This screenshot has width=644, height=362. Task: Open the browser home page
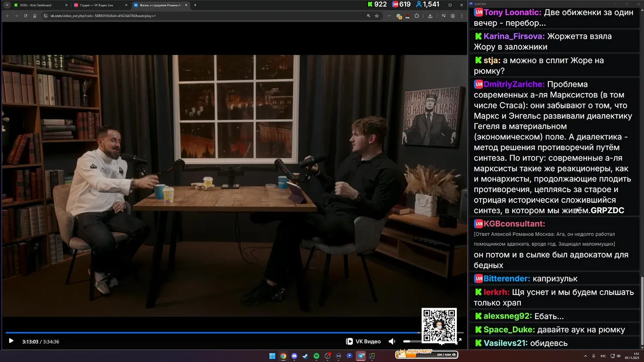(x=34, y=16)
